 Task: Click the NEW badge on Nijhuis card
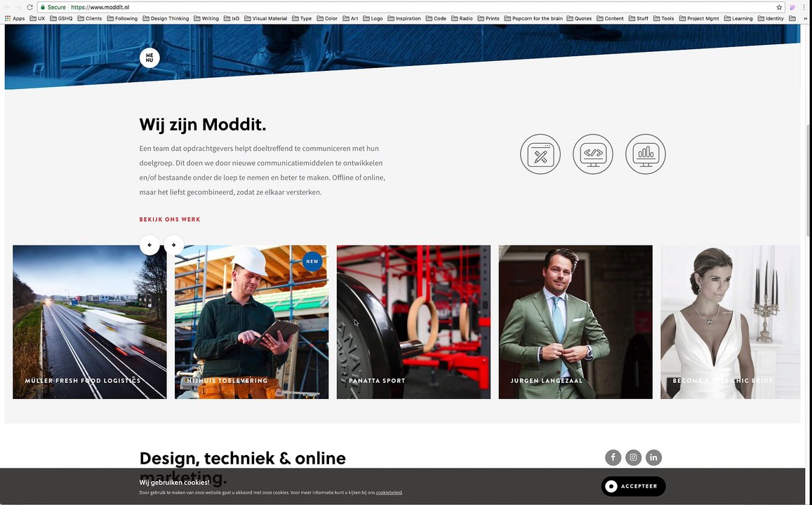click(x=312, y=262)
